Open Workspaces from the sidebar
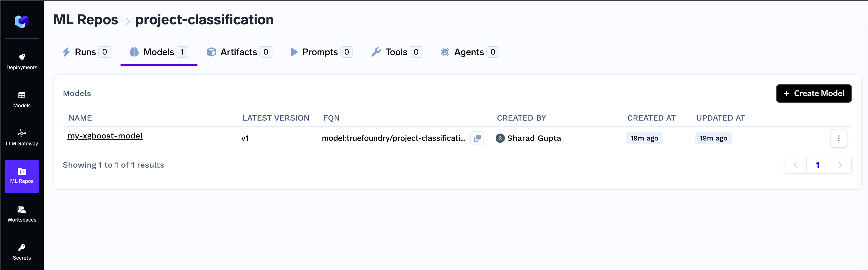 (22, 214)
